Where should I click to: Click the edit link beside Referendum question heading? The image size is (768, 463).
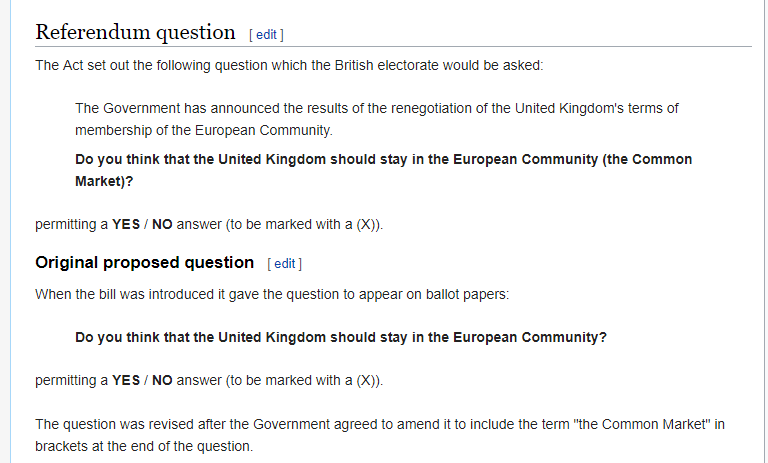[266, 35]
